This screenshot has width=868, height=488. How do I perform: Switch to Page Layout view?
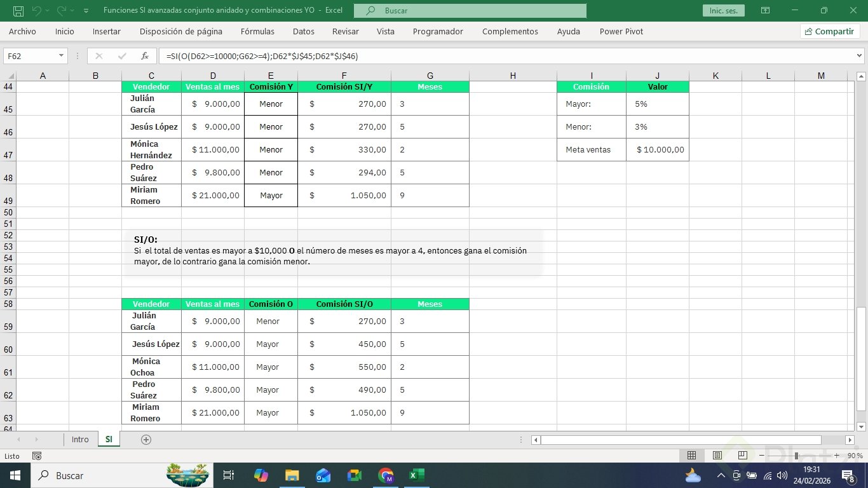pos(717,456)
